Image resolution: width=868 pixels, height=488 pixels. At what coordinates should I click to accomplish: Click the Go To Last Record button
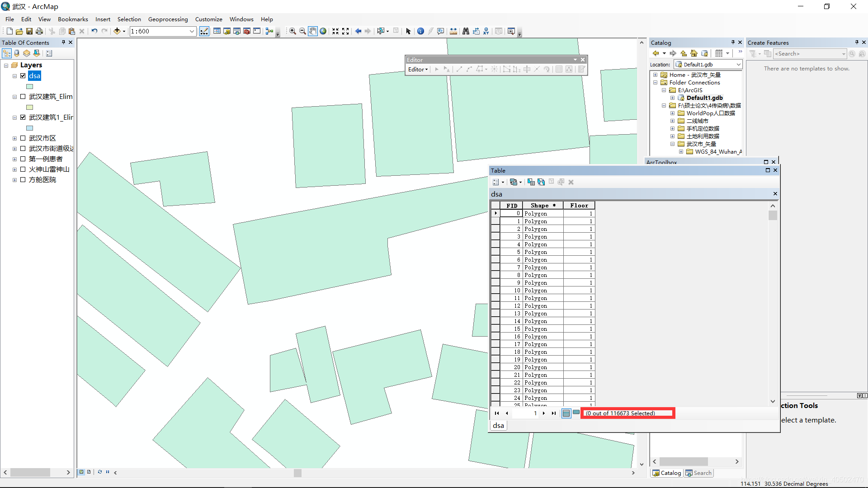tap(553, 413)
